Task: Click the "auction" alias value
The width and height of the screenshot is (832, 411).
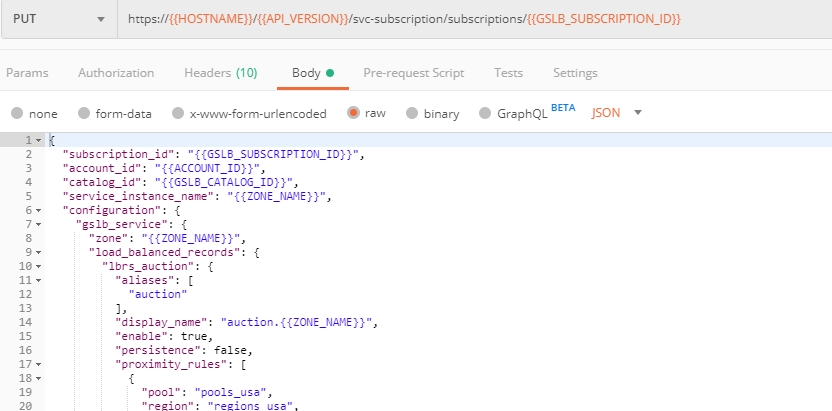Action: 158,294
